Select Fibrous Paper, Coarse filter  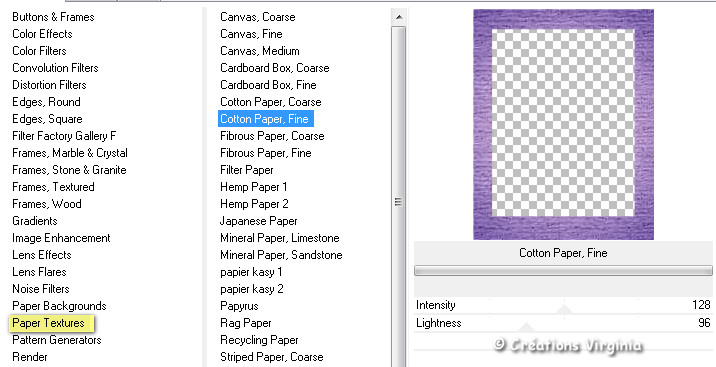coord(272,136)
